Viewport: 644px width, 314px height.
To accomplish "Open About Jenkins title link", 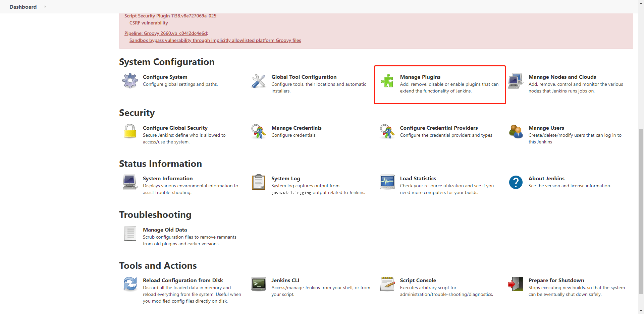I will [x=546, y=179].
